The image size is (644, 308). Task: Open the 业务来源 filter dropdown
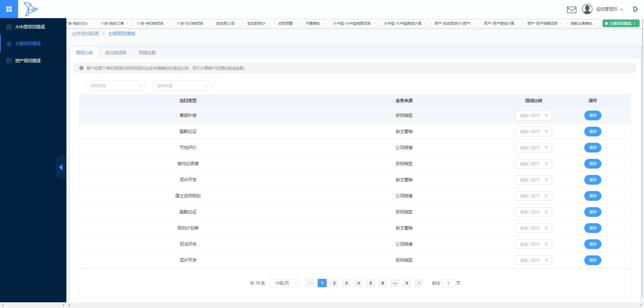[x=182, y=86]
